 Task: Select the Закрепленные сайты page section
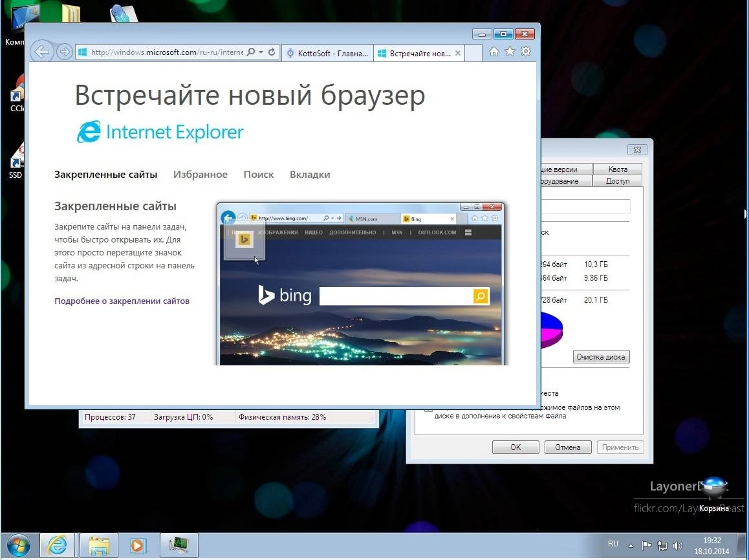pos(105,174)
